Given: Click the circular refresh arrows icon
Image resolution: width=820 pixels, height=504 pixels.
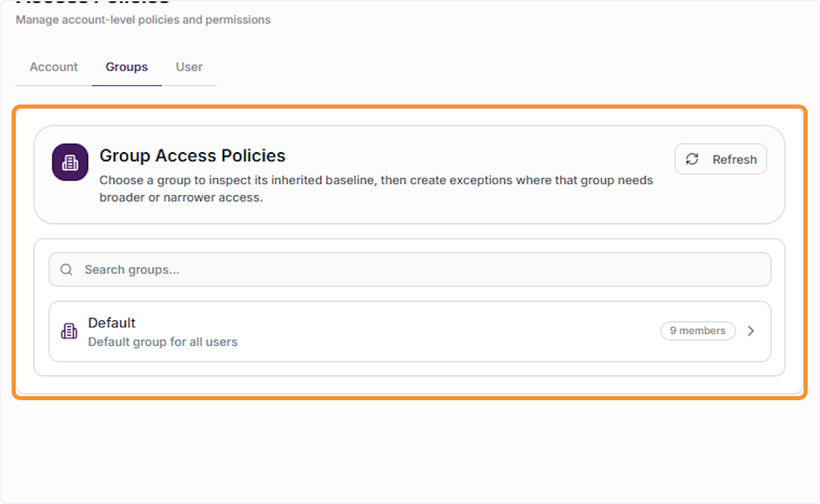Looking at the screenshot, I should click(x=692, y=159).
